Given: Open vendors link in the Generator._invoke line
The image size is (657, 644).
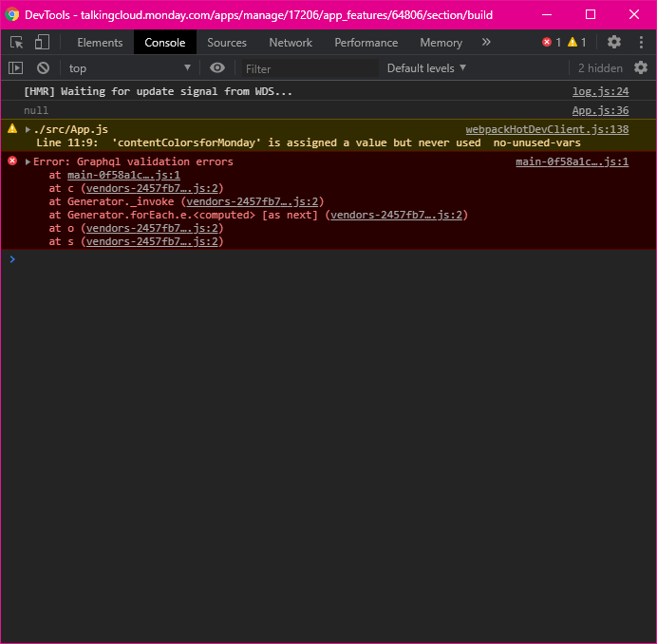Looking at the screenshot, I should tap(253, 201).
